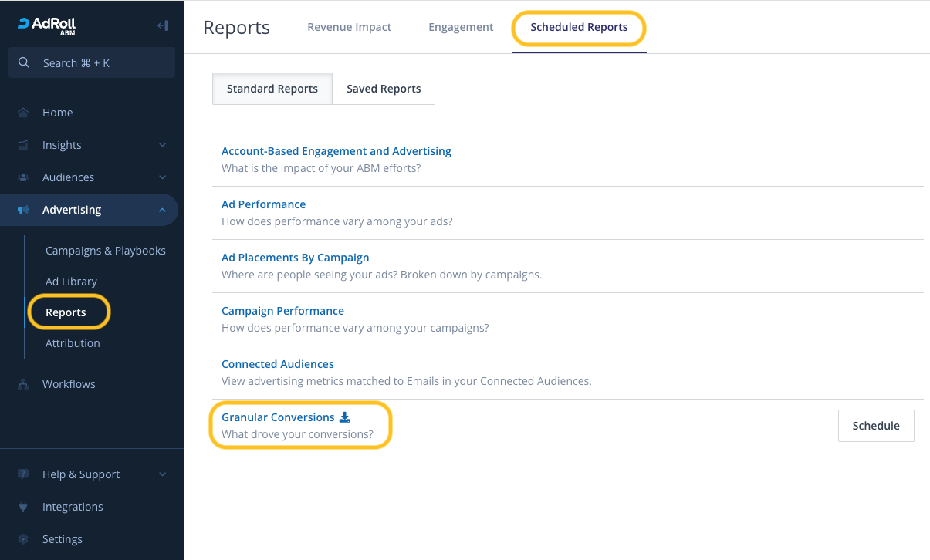The height and width of the screenshot is (560, 930).
Task: Select Ad Library in the sidebar
Action: pos(71,282)
